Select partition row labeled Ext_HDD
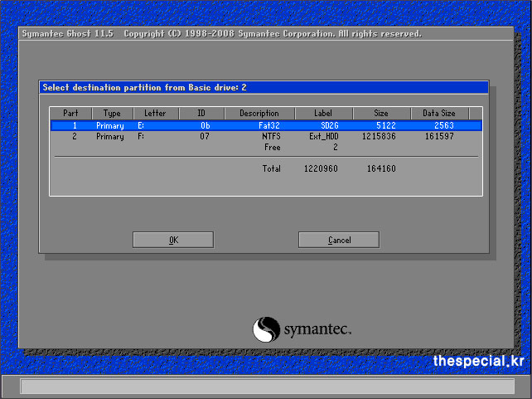Viewport: 532px width, 399px height. [x=266, y=137]
